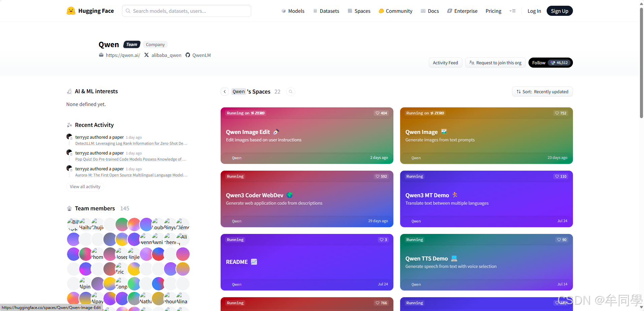The width and height of the screenshot is (644, 311).
Task: Follow the Qwen organization
Action: click(550, 63)
